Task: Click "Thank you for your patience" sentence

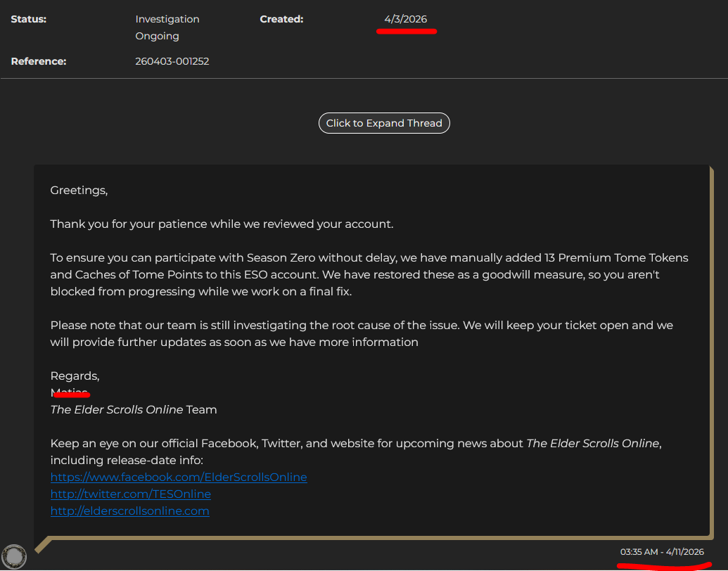Action: coord(222,224)
